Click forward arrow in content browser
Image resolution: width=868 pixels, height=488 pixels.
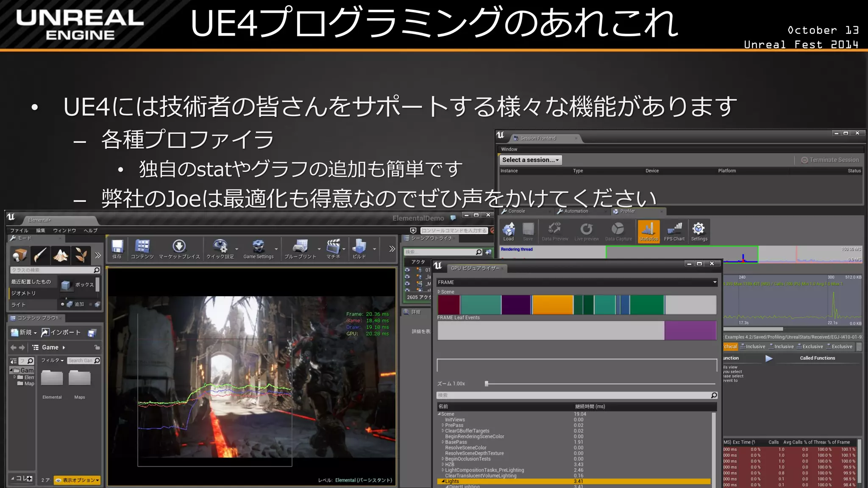pos(22,347)
